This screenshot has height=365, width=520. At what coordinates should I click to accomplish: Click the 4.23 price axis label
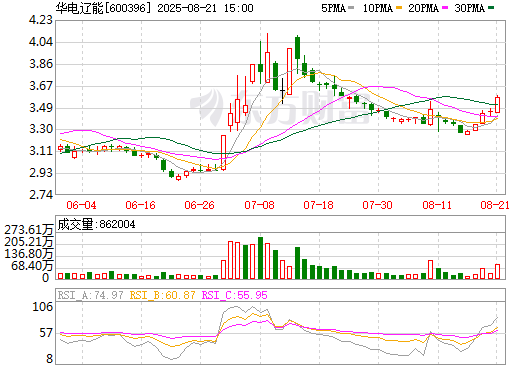[x=41, y=20]
